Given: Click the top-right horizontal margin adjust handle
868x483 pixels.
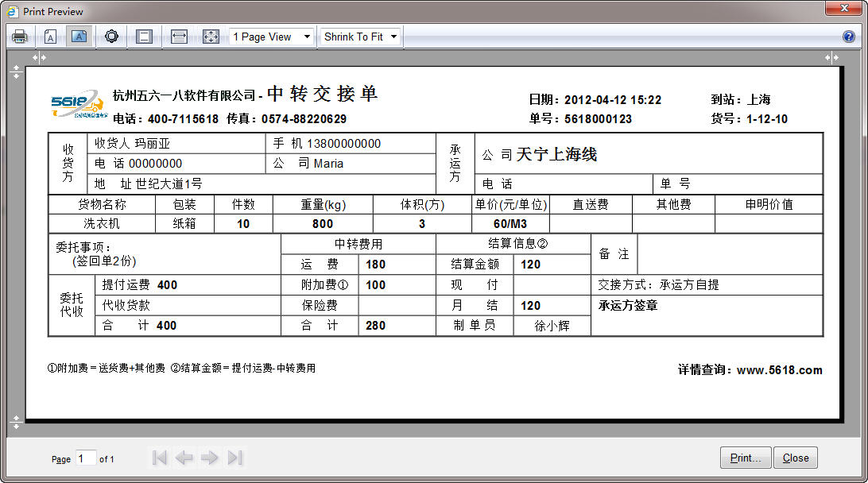Looking at the screenshot, I should point(831,58).
